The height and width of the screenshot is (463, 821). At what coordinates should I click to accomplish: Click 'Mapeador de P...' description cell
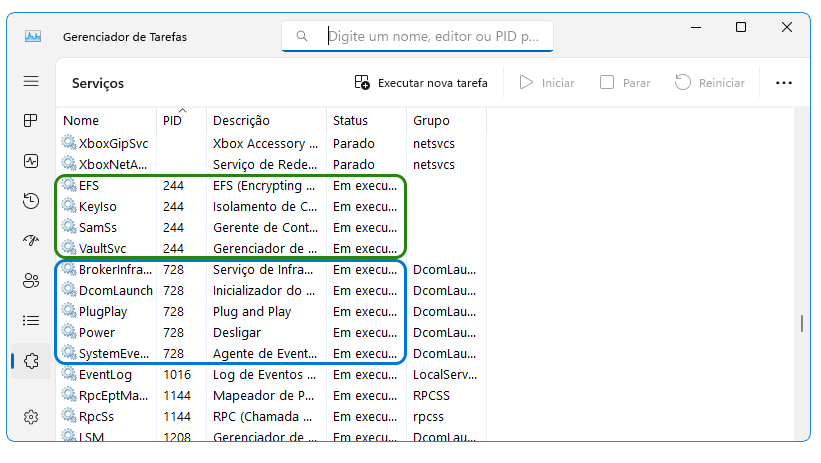click(263, 395)
